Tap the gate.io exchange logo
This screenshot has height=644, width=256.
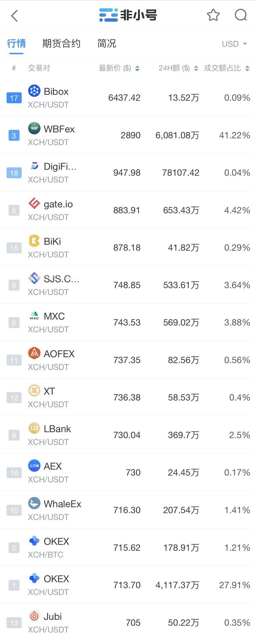coord(34,203)
